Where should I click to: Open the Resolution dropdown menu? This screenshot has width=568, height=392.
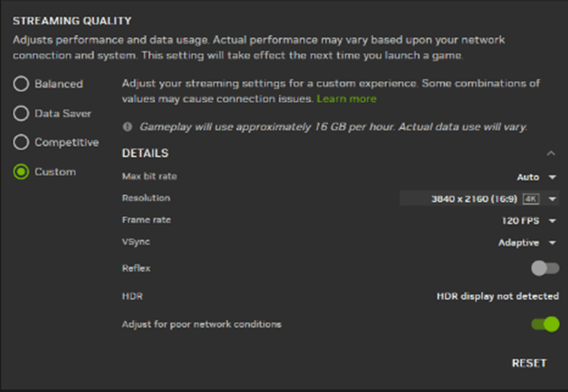click(x=479, y=199)
